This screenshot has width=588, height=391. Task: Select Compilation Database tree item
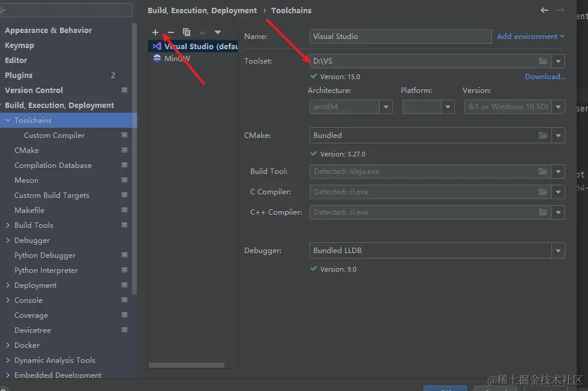pos(53,166)
